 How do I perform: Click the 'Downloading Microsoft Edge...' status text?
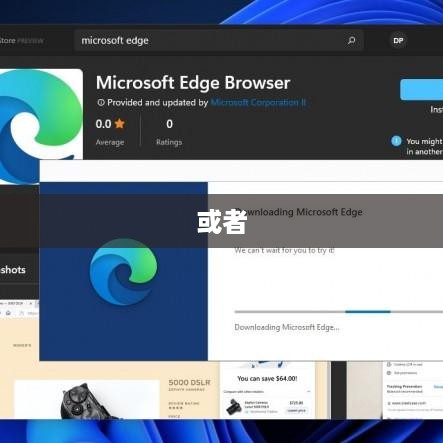pyautogui.click(x=287, y=327)
